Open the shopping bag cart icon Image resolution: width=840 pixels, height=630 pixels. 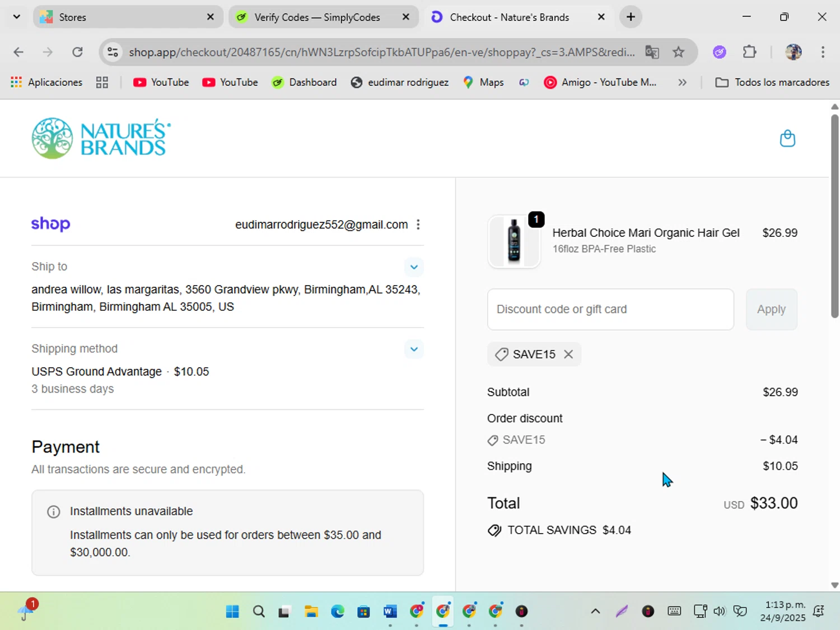tap(787, 138)
